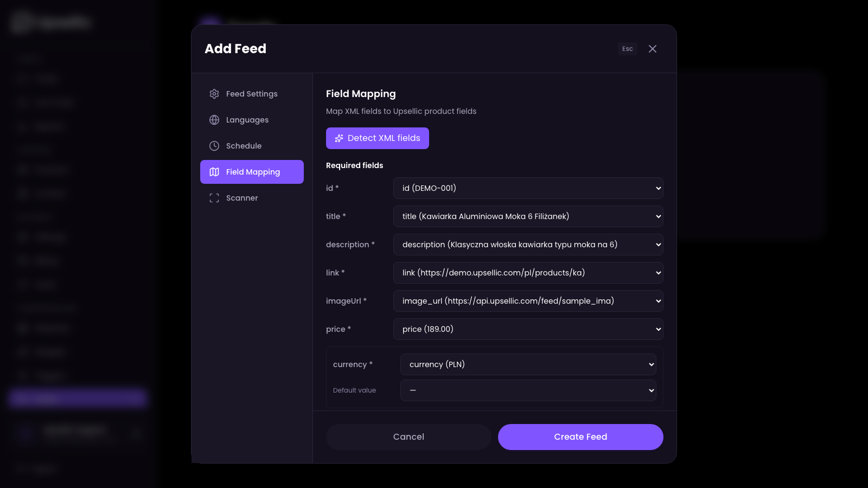
Task: Expand the price field mapping dropdown
Action: pos(528,329)
